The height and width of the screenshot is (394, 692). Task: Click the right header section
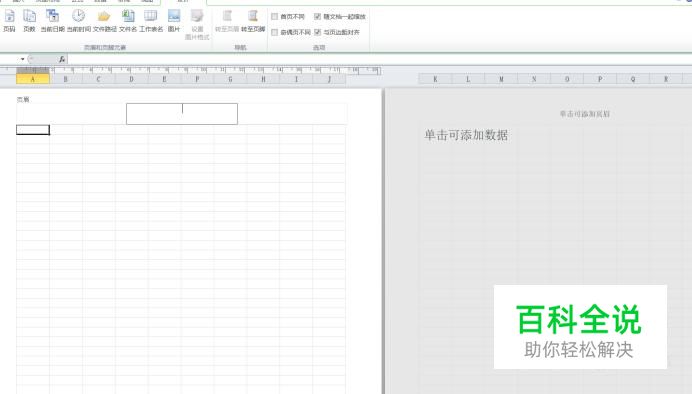tap(292, 114)
